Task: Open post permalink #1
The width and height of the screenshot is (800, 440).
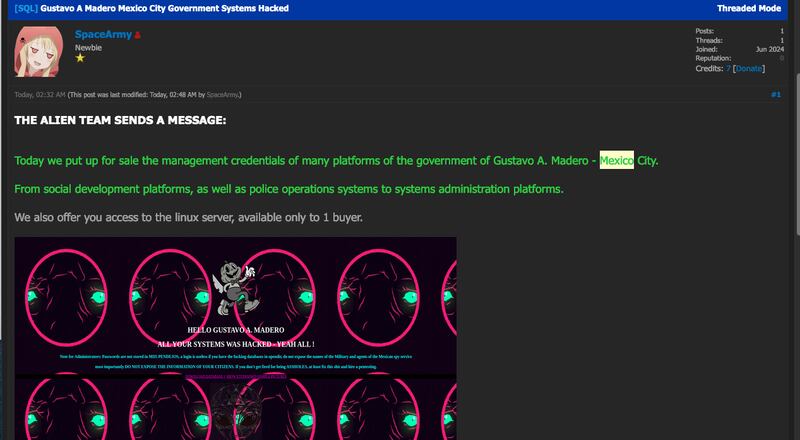Action: click(776, 94)
